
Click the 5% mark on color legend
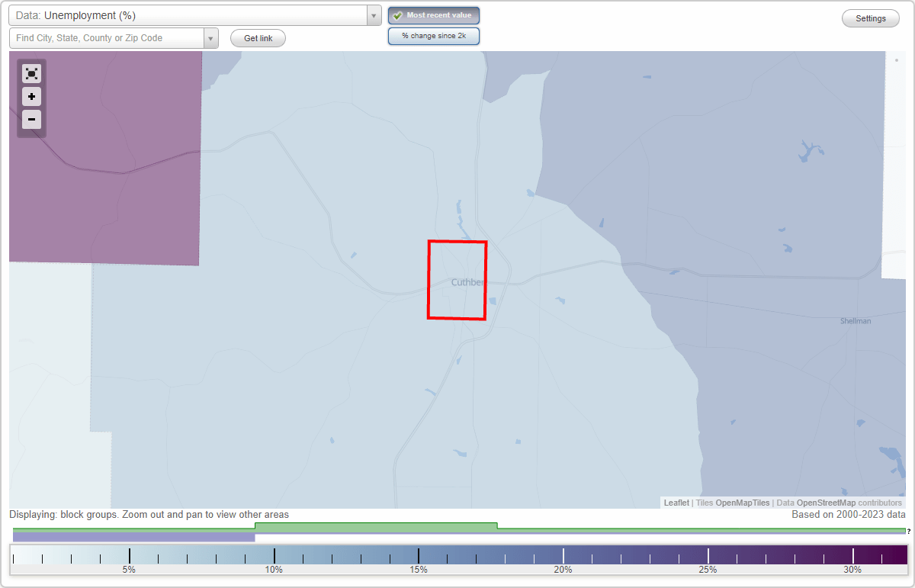pos(130,569)
